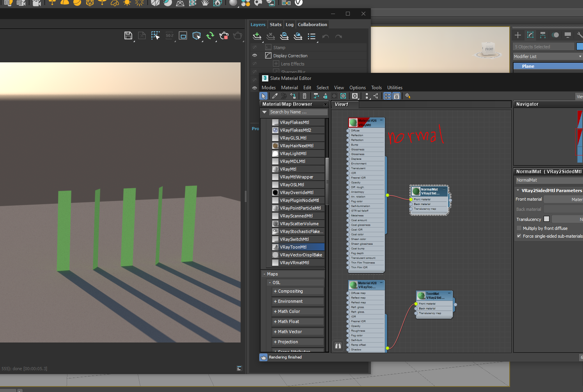Save layer preset icon in Layers toolbar
The width and height of the screenshot is (583, 392).
(284, 36)
